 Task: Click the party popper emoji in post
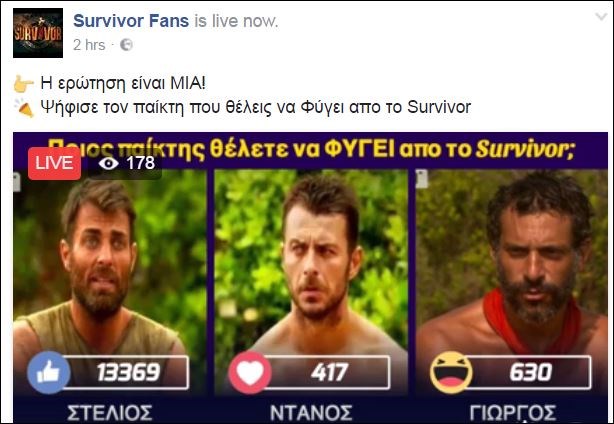click(x=23, y=108)
